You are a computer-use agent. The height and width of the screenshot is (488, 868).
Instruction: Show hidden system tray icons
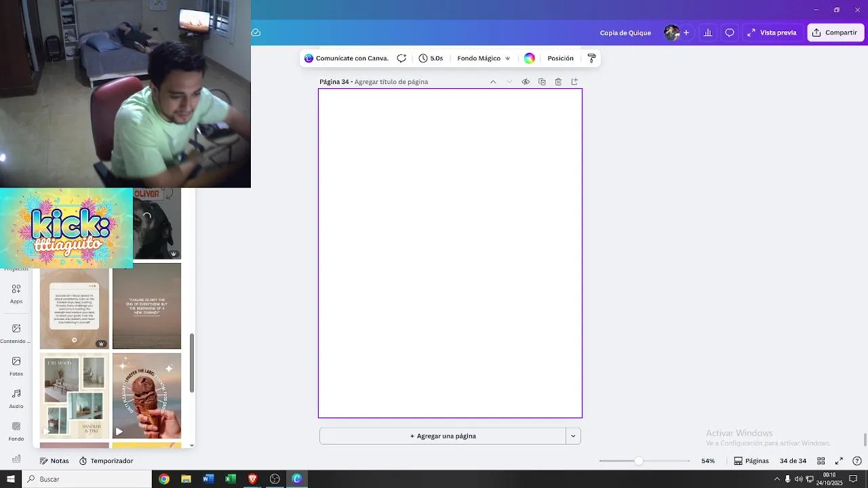[x=777, y=479]
